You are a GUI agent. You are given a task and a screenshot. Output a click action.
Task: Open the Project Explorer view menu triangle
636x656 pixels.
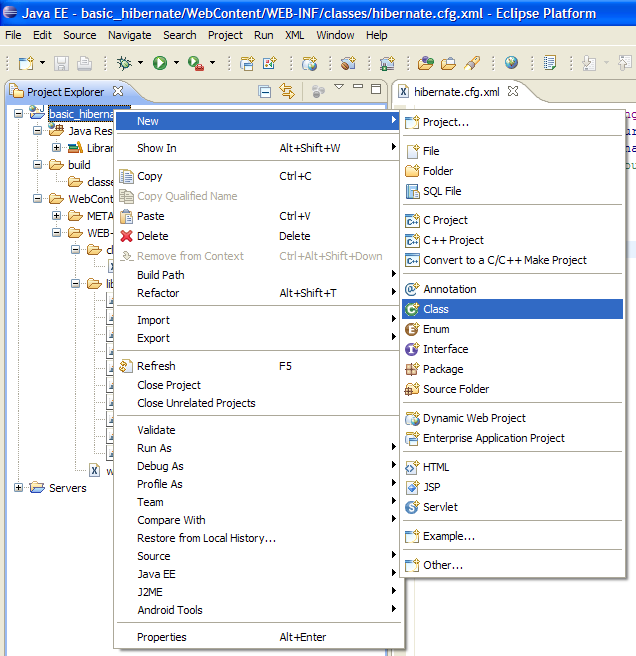[x=339, y=87]
